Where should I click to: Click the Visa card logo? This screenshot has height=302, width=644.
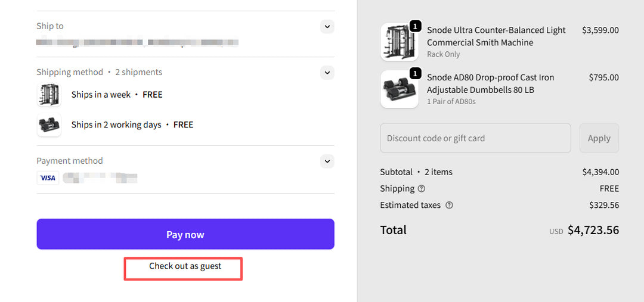(x=48, y=178)
